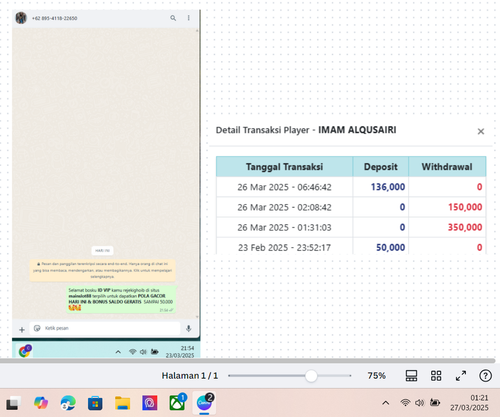Open the page thumbnails view icon
The height and width of the screenshot is (417, 500).
411,376
